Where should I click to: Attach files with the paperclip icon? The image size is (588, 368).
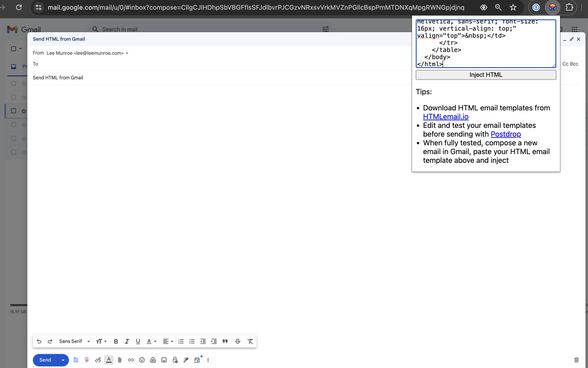[120, 360]
